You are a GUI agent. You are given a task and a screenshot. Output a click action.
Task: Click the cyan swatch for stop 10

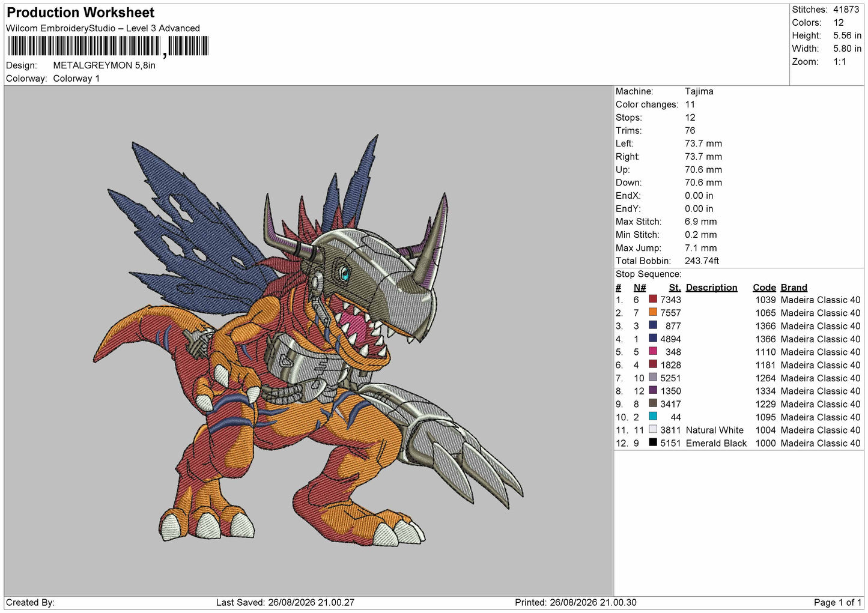click(653, 416)
